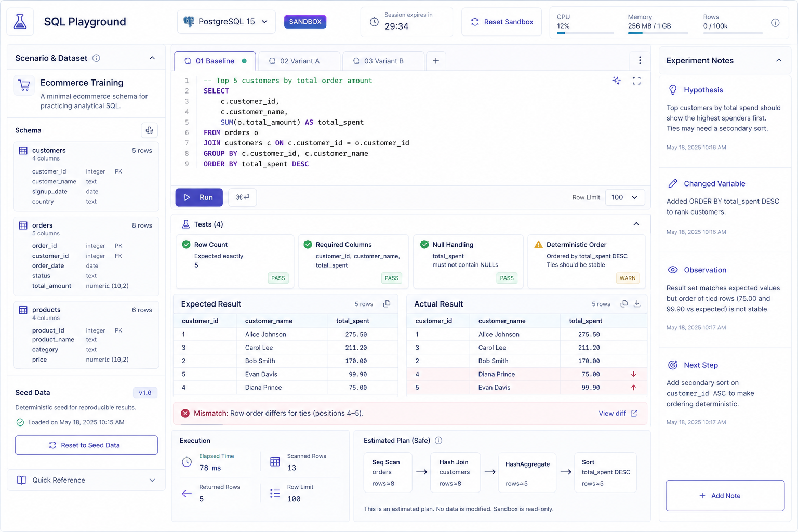Image resolution: width=798 pixels, height=532 pixels.
Task: Click the Scanned Rows grid icon
Action: pyautogui.click(x=275, y=461)
